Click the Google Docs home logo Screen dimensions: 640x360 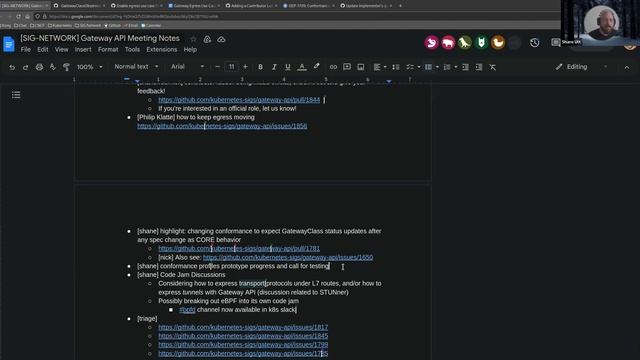click(9, 44)
